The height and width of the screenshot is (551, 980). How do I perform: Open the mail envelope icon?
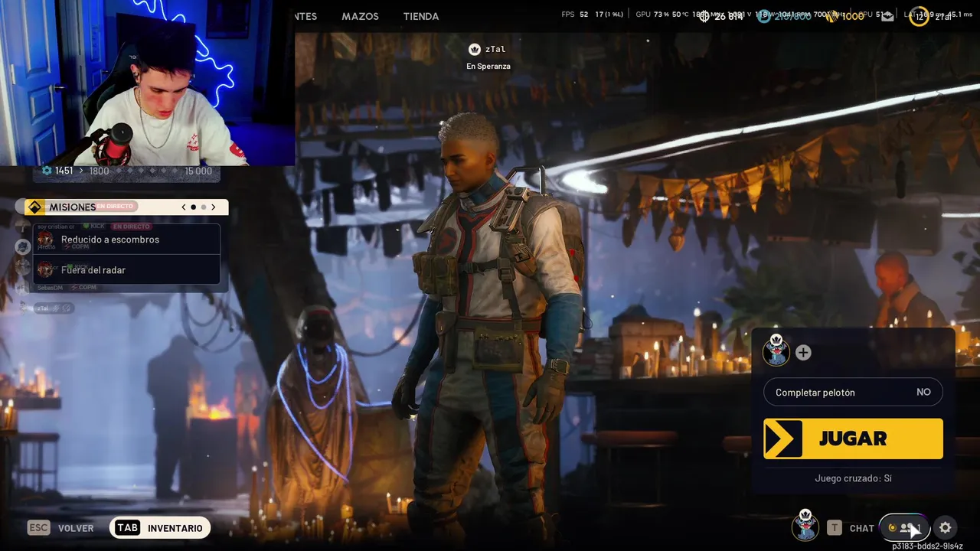click(887, 16)
